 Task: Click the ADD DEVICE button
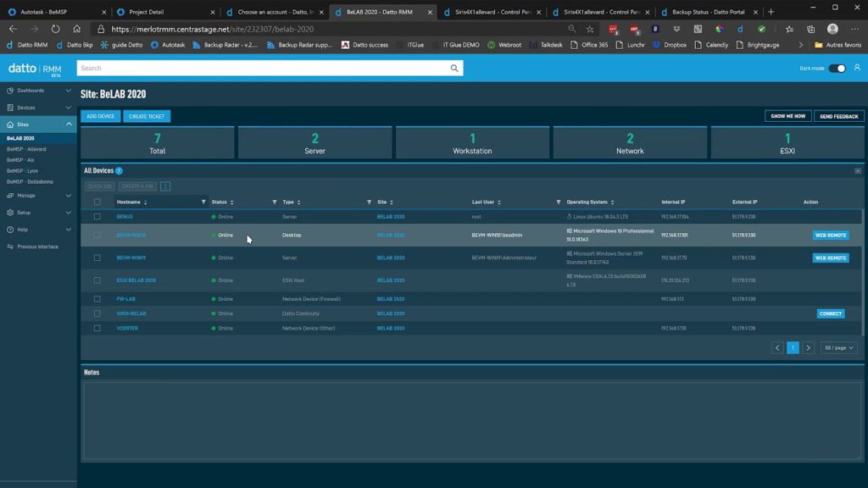click(x=101, y=116)
